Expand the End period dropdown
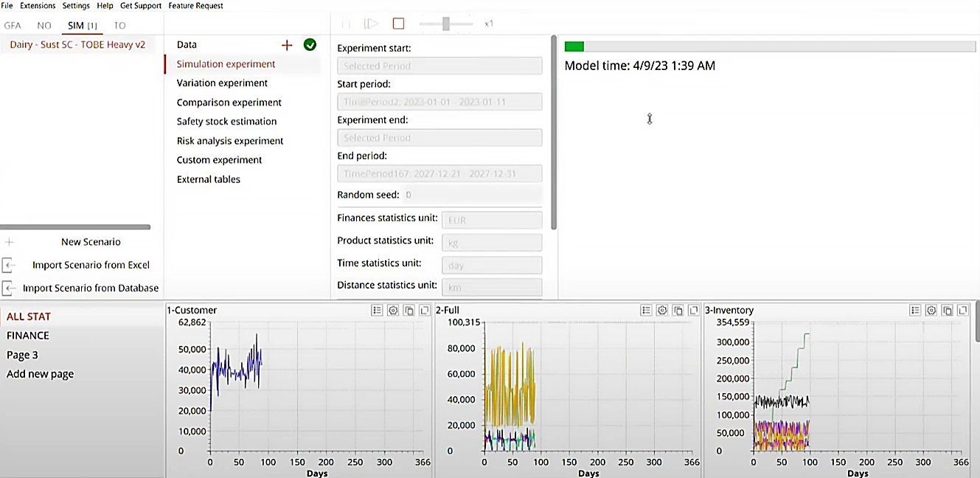 439,173
